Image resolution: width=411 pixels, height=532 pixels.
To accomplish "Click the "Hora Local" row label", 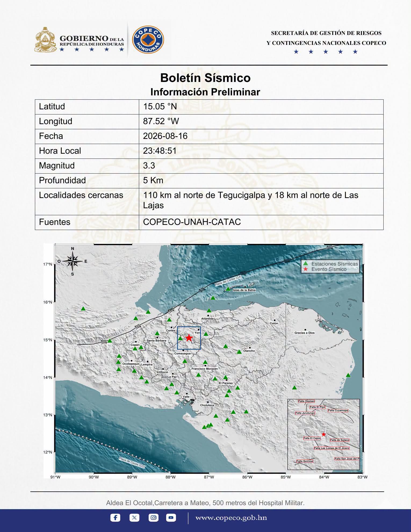I will pos(60,151).
